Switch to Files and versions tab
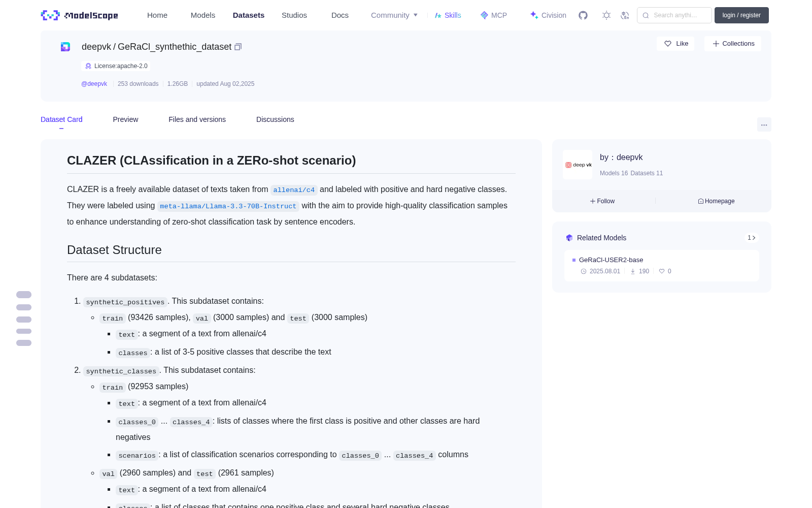The image size is (812, 508). [x=197, y=119]
